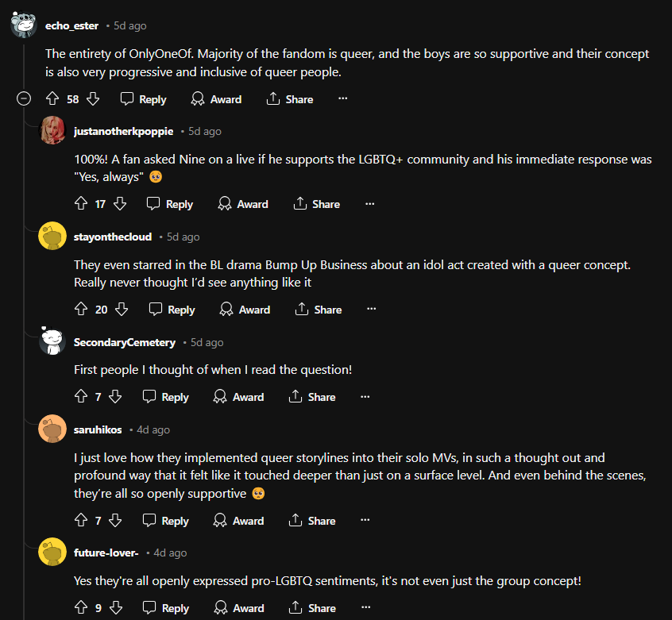Viewport: 672px width, 620px height.
Task: Open the saruhikos username profile link
Action: (98, 429)
